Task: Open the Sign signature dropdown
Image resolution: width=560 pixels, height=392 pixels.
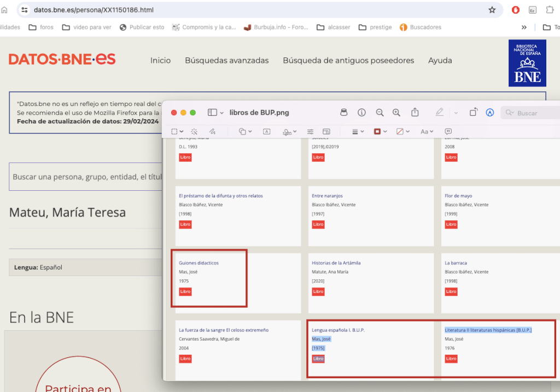Action: [289, 132]
